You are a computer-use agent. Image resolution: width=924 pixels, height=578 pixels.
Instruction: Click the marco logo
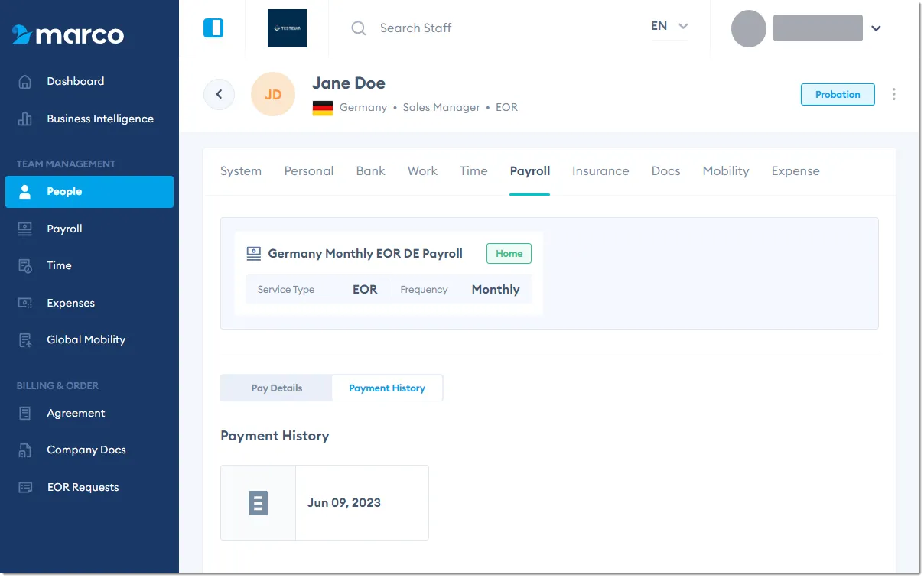coord(68,34)
